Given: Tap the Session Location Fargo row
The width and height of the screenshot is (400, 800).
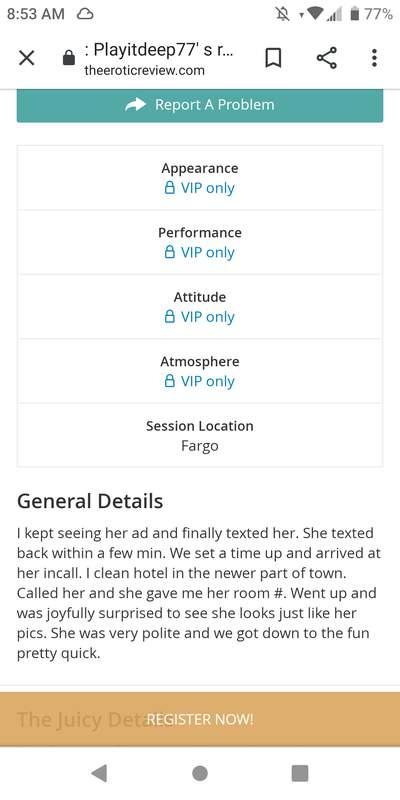Looking at the screenshot, I should [200, 435].
